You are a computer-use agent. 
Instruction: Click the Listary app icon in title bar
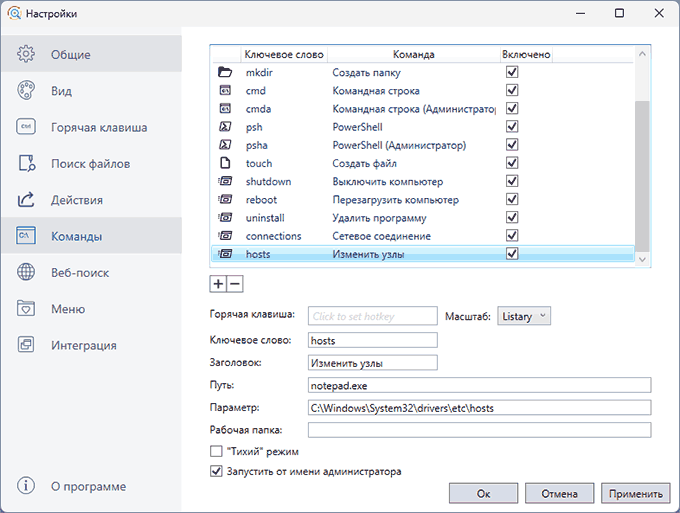(14, 13)
